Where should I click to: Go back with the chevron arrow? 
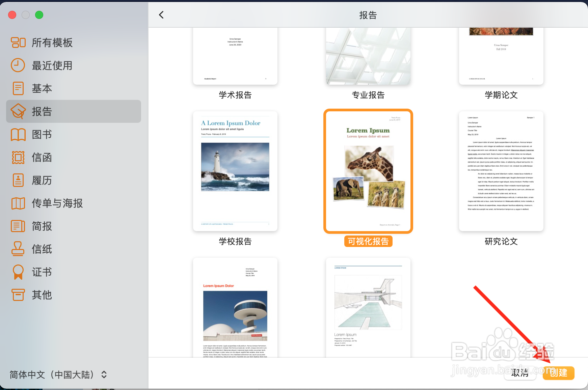point(161,15)
